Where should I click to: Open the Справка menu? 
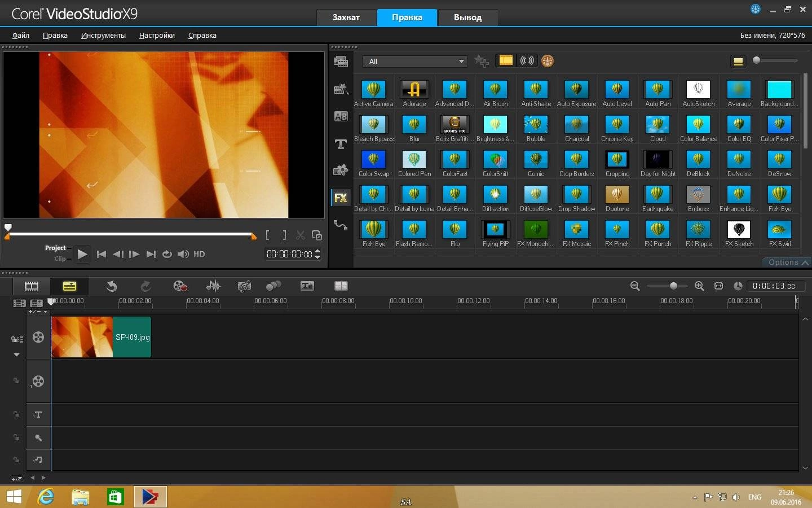tap(202, 35)
